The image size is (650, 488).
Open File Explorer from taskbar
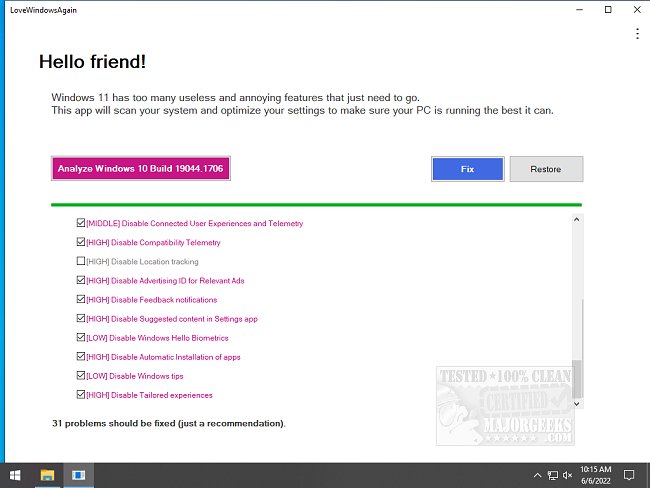coord(47,475)
